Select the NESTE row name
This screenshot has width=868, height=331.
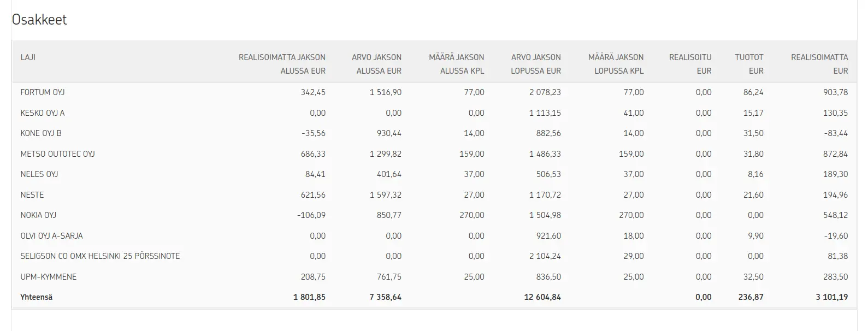32,195
